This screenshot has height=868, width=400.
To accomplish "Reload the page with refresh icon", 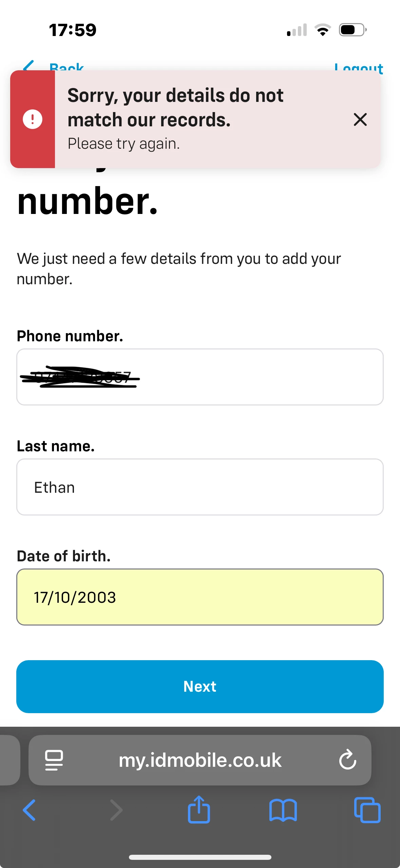I will [x=347, y=760].
